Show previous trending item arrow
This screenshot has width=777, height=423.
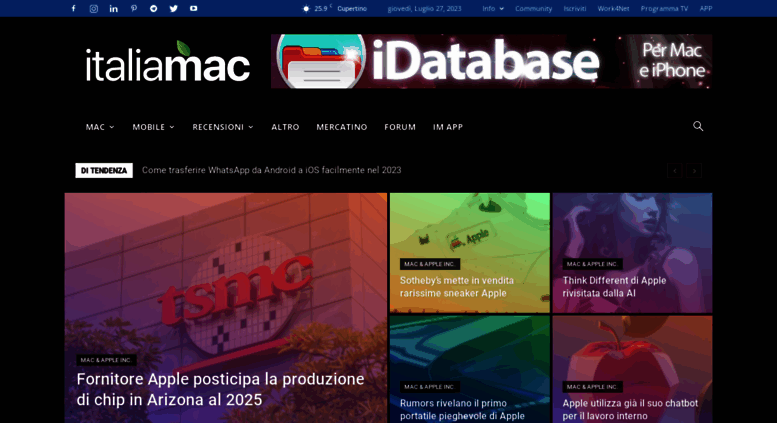pyautogui.click(x=674, y=170)
